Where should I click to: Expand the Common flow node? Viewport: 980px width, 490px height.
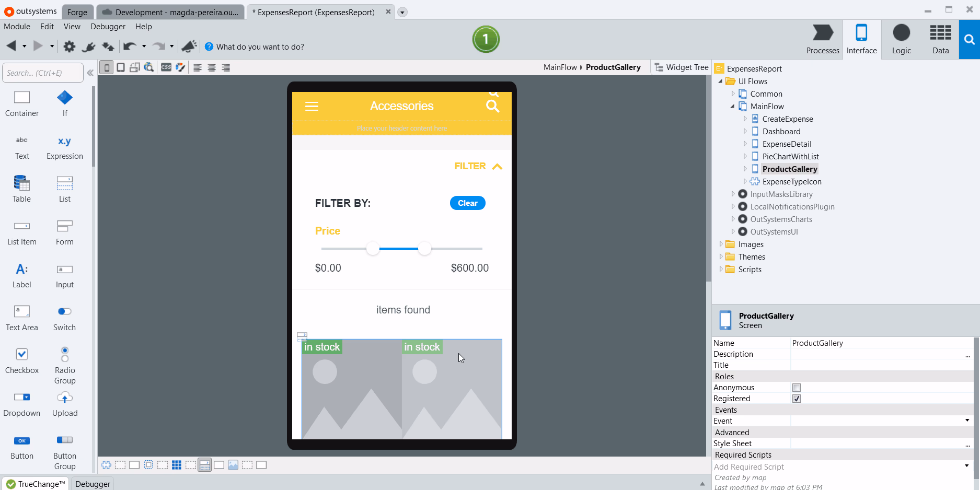tap(733, 94)
